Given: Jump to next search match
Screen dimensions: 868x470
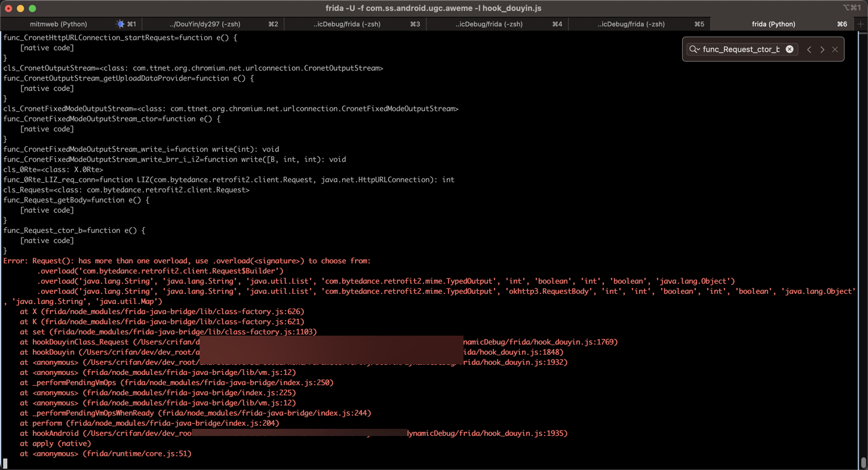Looking at the screenshot, I should tap(822, 50).
